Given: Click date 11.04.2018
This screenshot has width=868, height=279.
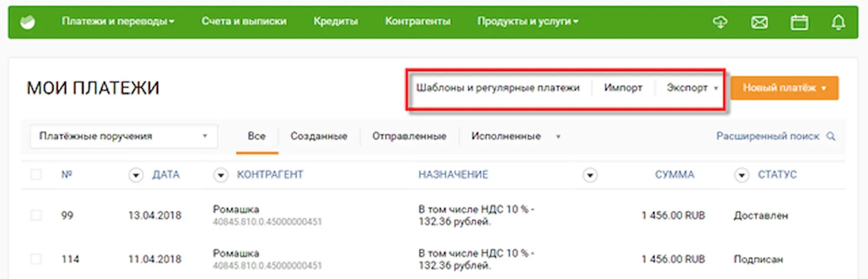Looking at the screenshot, I should click(155, 259).
